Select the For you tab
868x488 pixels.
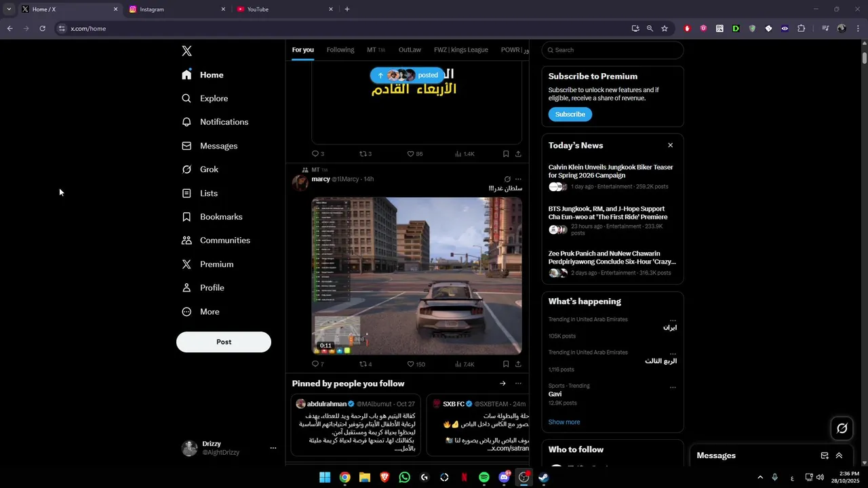(x=303, y=49)
